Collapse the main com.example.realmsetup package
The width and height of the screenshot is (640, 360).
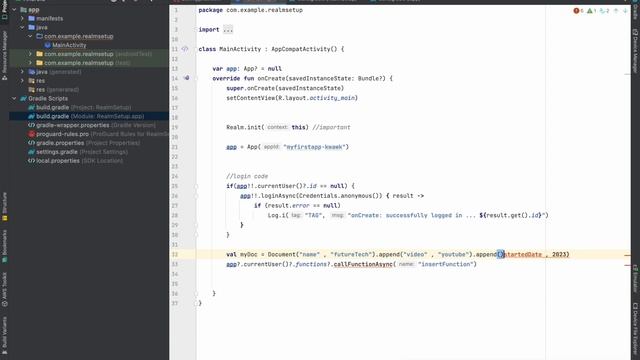point(31,36)
